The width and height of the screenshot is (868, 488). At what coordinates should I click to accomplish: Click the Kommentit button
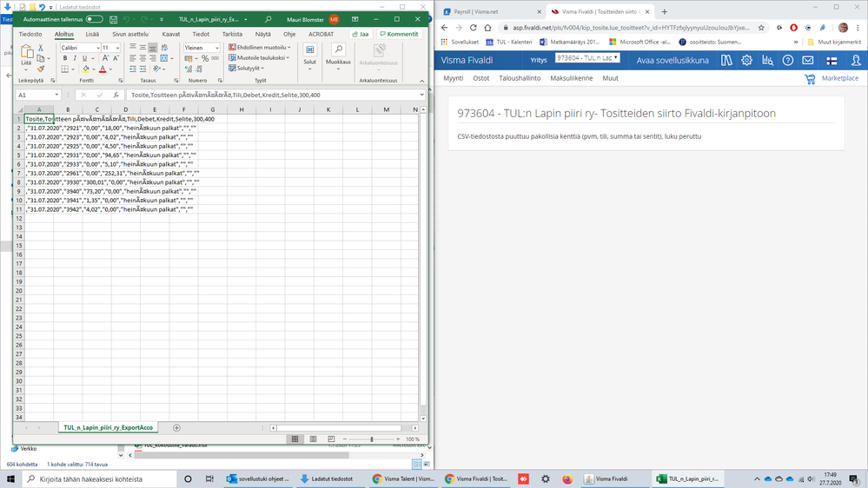(399, 35)
